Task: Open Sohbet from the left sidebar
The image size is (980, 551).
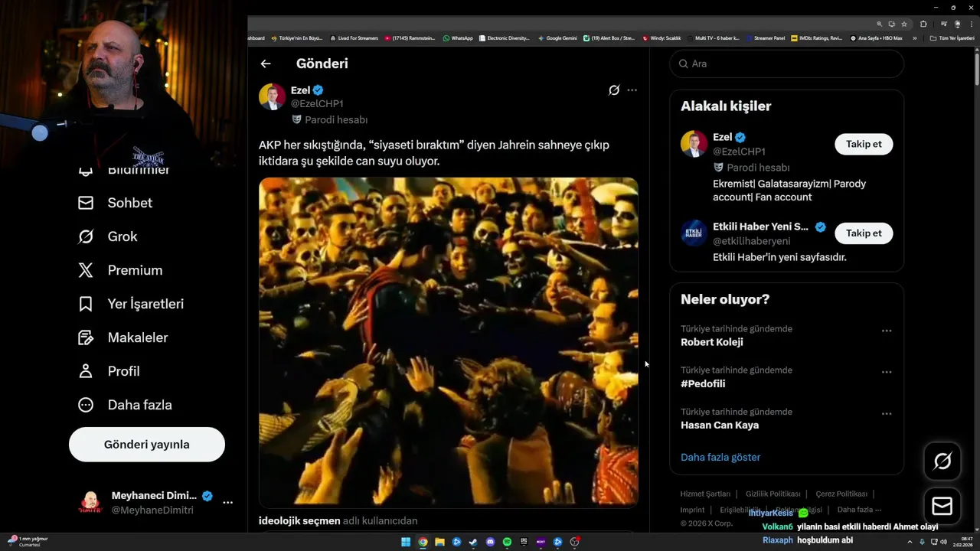Action: [115, 203]
